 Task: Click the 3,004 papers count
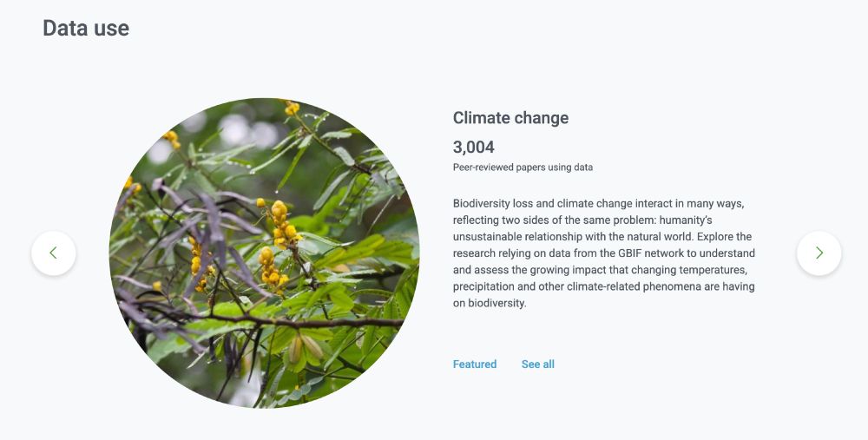coord(473,147)
